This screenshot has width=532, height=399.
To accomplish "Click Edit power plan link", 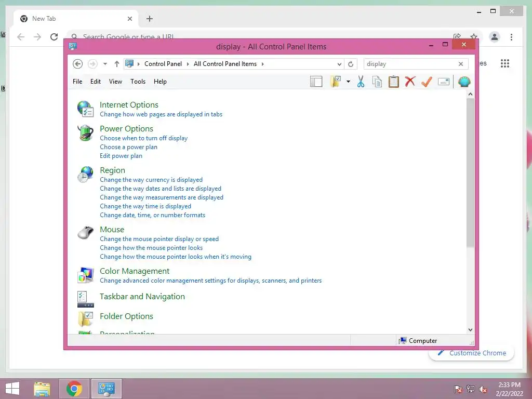I will click(x=121, y=156).
